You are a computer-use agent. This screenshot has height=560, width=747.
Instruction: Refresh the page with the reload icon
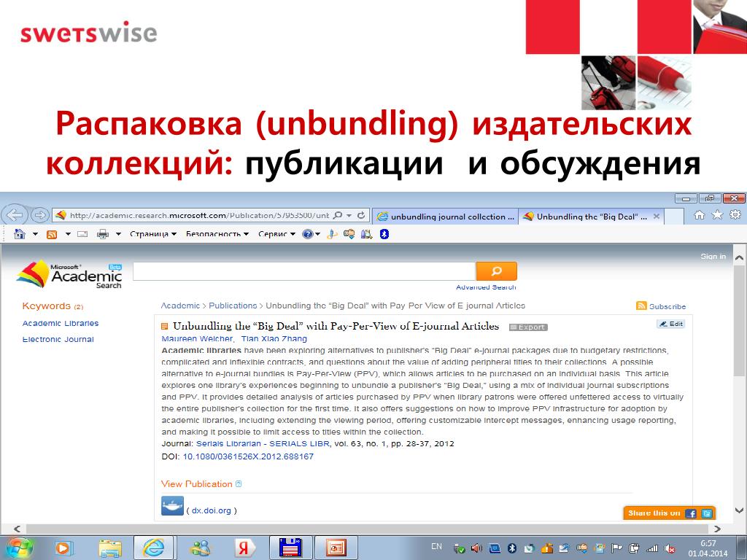pos(361,216)
